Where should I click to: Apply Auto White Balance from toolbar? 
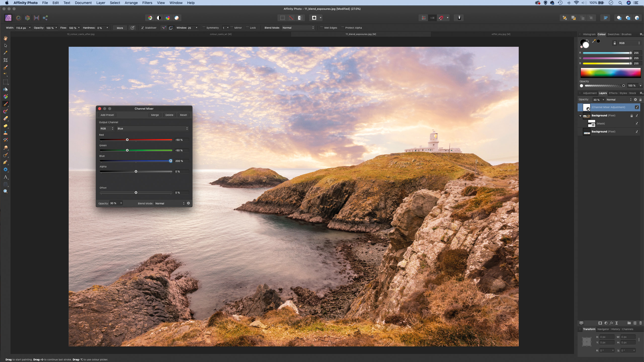pyautogui.click(x=177, y=18)
